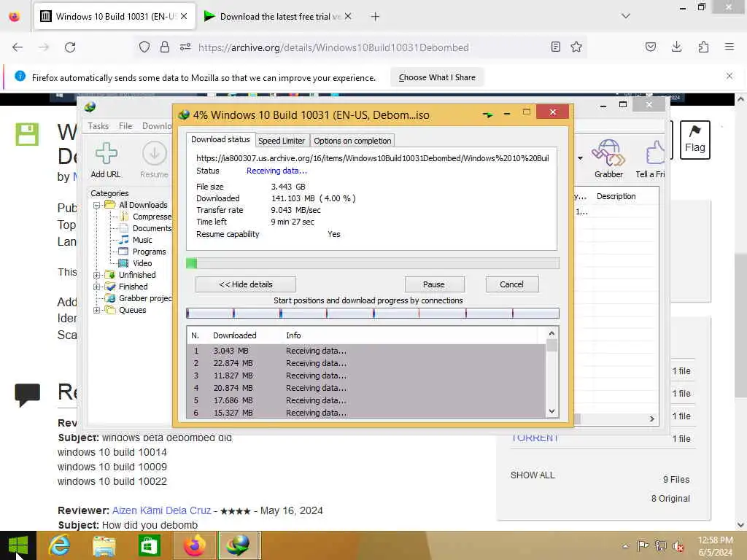Open a new Firefox tab
Image resolution: width=747 pixels, height=560 pixels.
tap(375, 16)
